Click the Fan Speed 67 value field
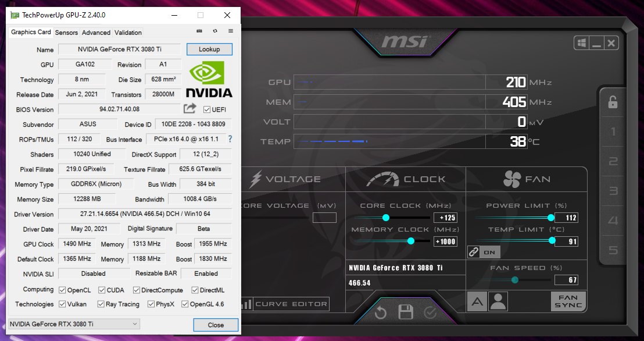This screenshot has width=644, height=341. (566, 280)
